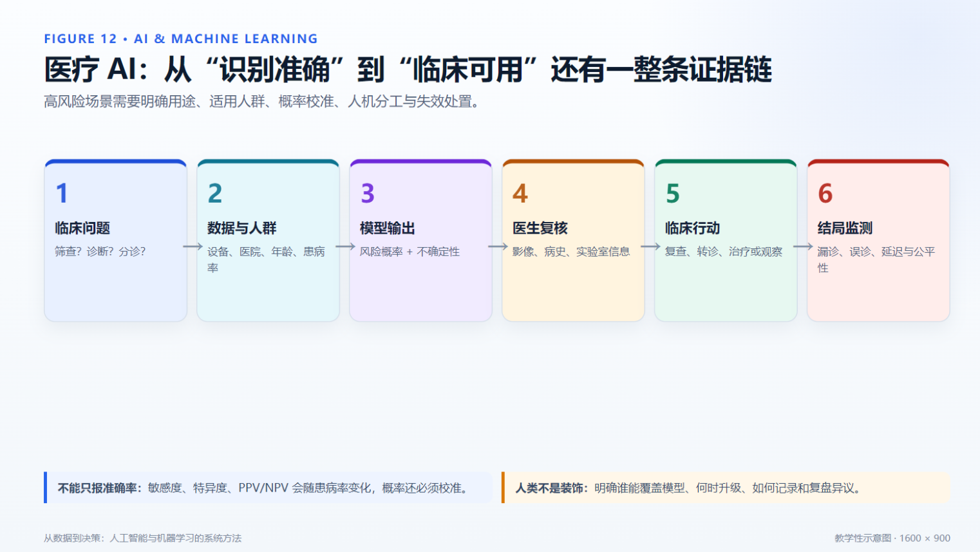Image resolution: width=980 pixels, height=552 pixels.
Task: Click the text '风险概率 + 不确定性'
Action: (x=410, y=252)
